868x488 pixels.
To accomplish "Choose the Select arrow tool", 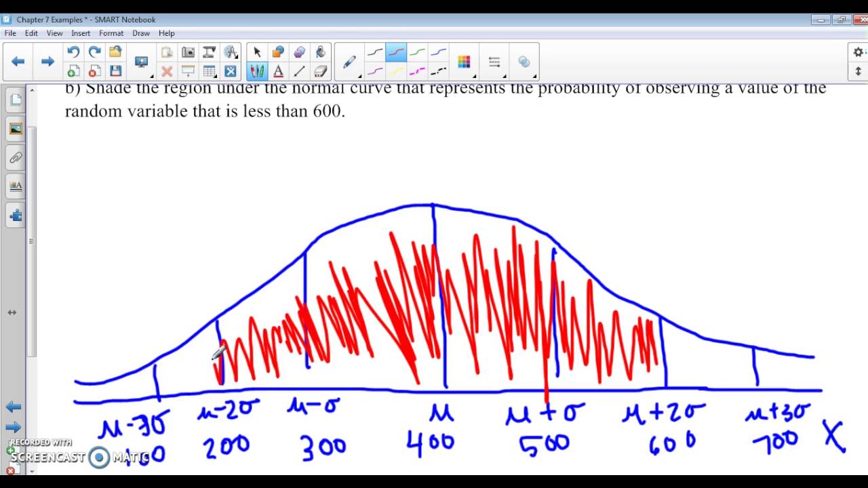I will [x=257, y=52].
